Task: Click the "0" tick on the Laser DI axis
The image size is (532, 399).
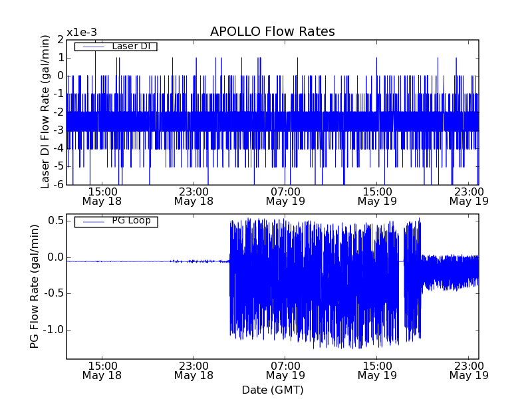Action: point(61,76)
